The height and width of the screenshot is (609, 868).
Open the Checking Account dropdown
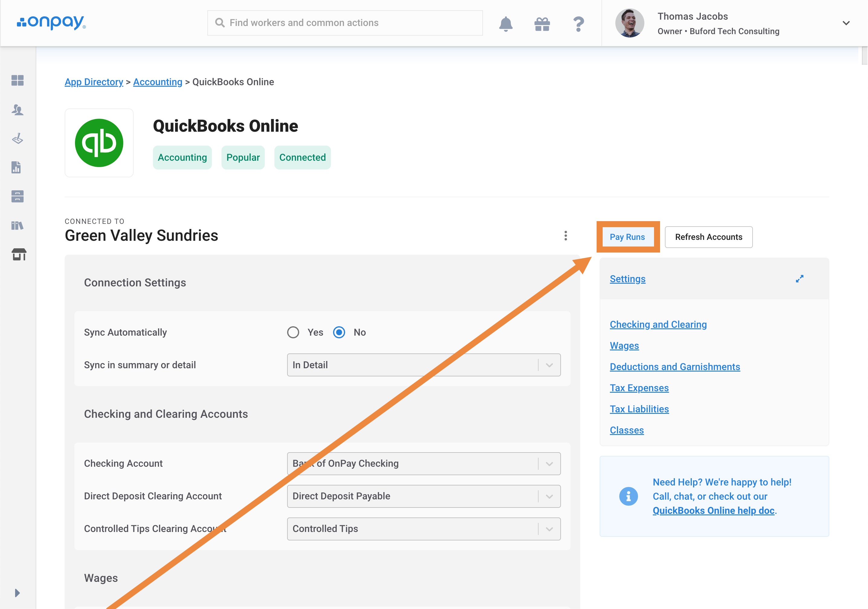tap(424, 464)
